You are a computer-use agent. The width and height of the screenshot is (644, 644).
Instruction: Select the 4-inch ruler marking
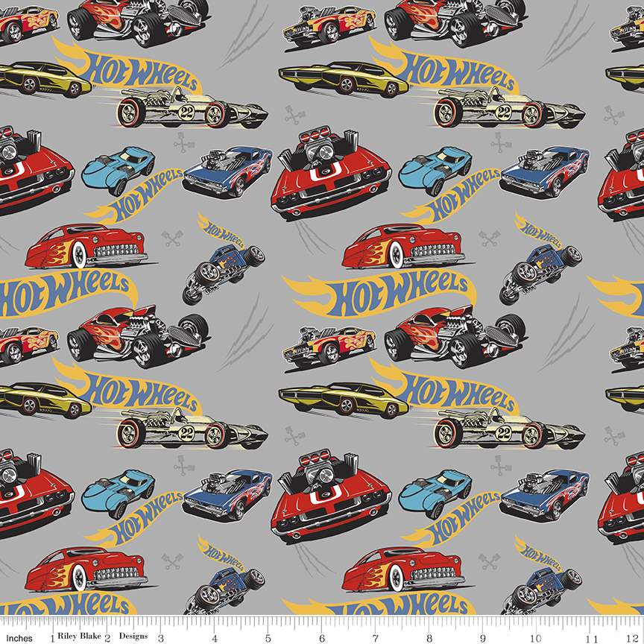(x=214, y=638)
